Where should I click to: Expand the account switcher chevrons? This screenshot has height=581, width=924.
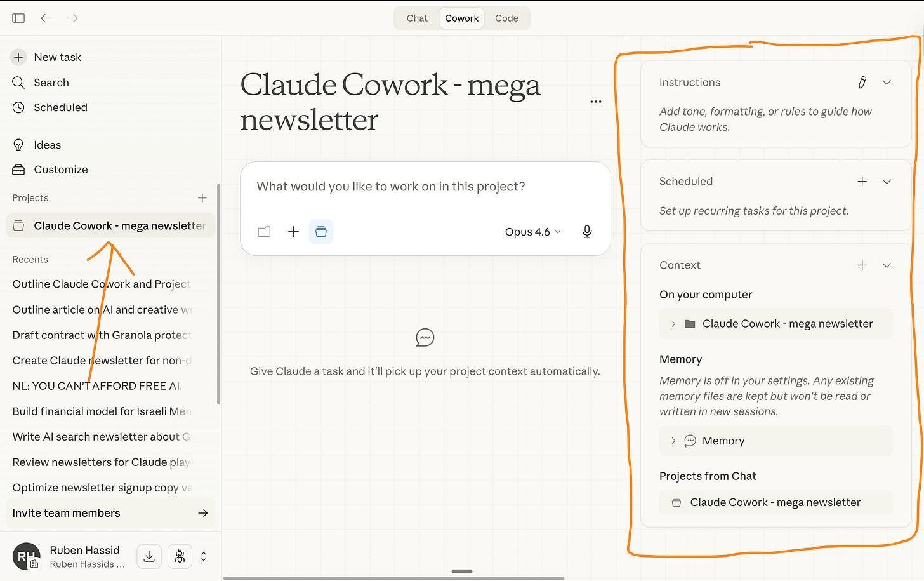pos(204,556)
